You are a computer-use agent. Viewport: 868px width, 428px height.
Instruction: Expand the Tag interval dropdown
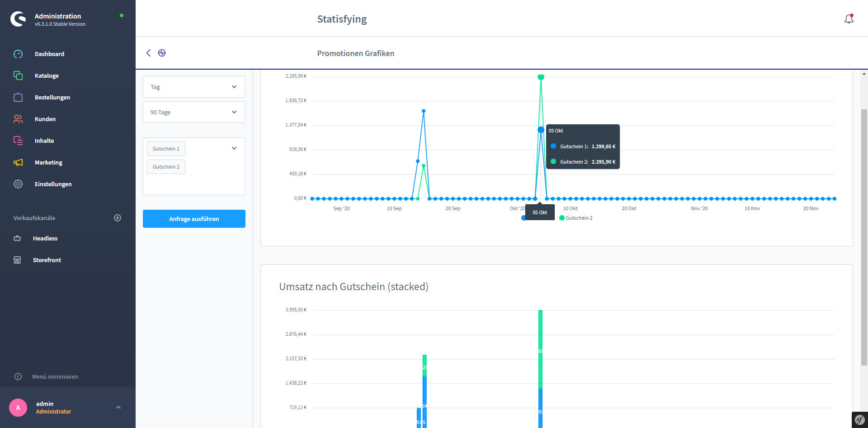[194, 87]
